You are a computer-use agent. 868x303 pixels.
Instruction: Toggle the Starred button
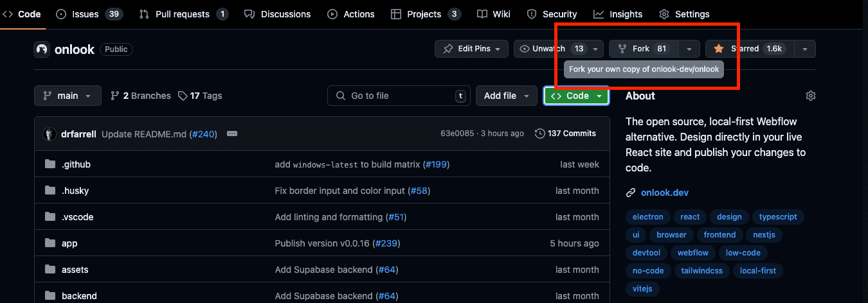point(749,49)
